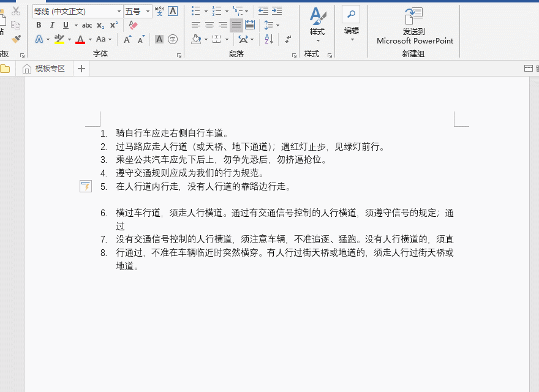Open the Text Effects (A with brush) icon

38,39
